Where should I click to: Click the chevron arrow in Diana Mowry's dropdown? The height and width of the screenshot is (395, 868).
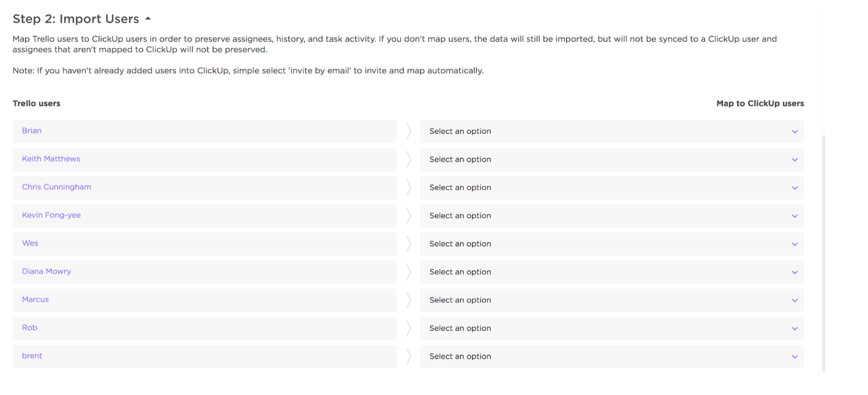[x=794, y=272]
